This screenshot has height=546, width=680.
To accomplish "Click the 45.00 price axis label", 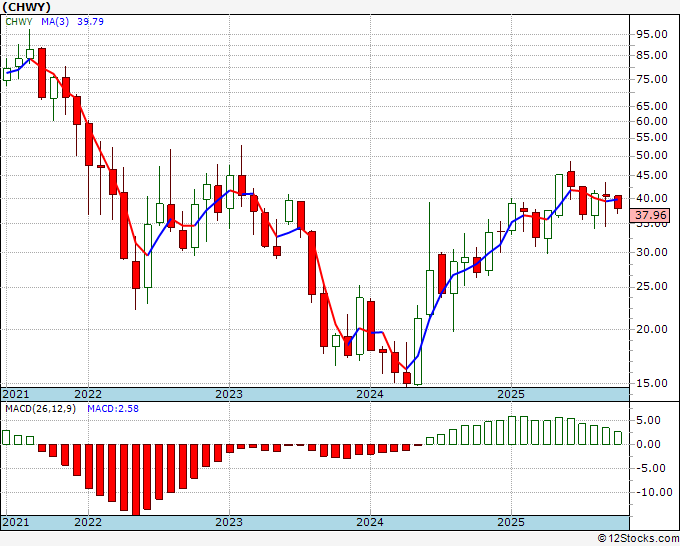I will click(x=651, y=175).
